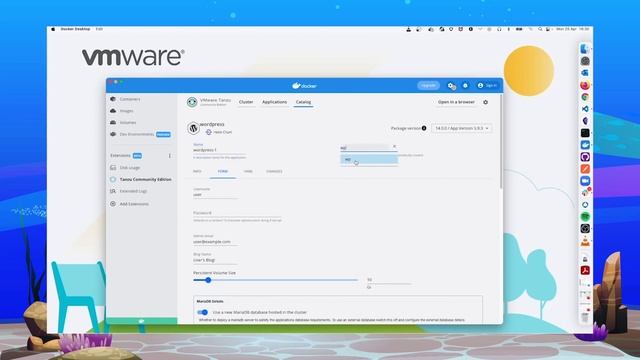Select the Info tab
Viewport: 640px width, 360px height.
[197, 171]
